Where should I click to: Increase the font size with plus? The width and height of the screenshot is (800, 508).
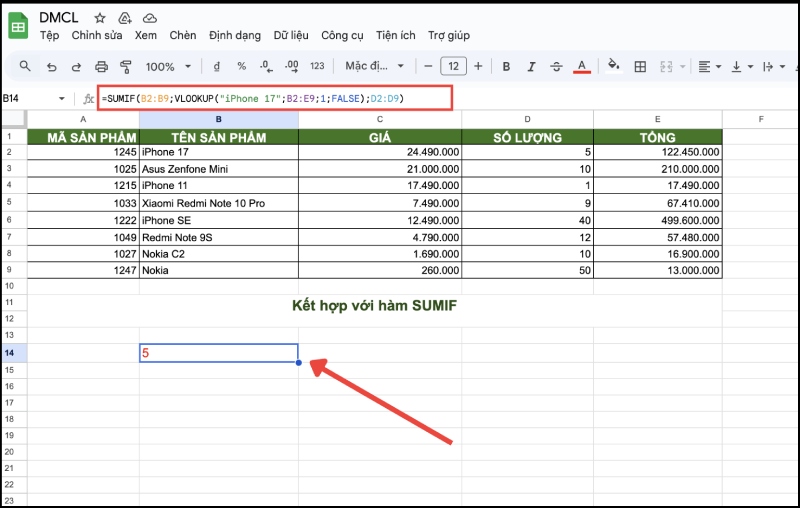(x=478, y=66)
